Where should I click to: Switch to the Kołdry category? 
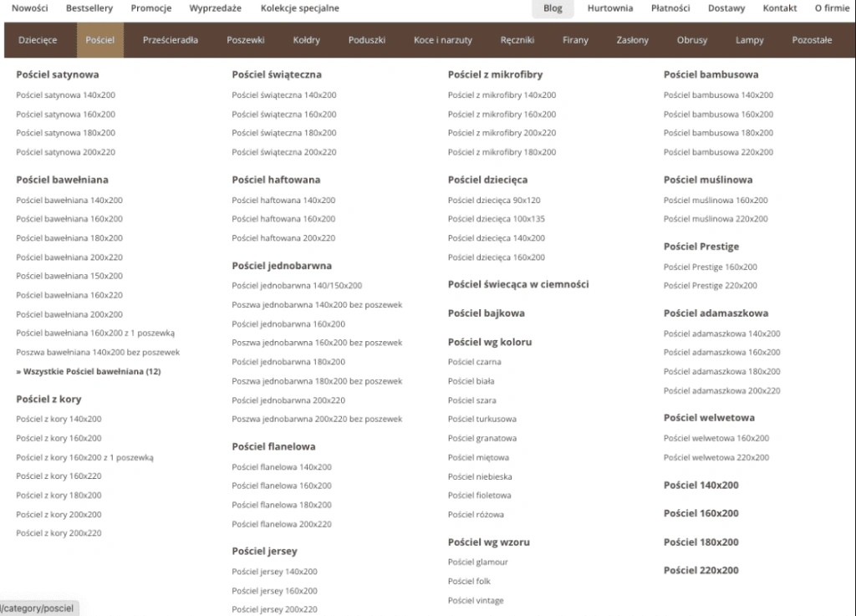click(306, 39)
